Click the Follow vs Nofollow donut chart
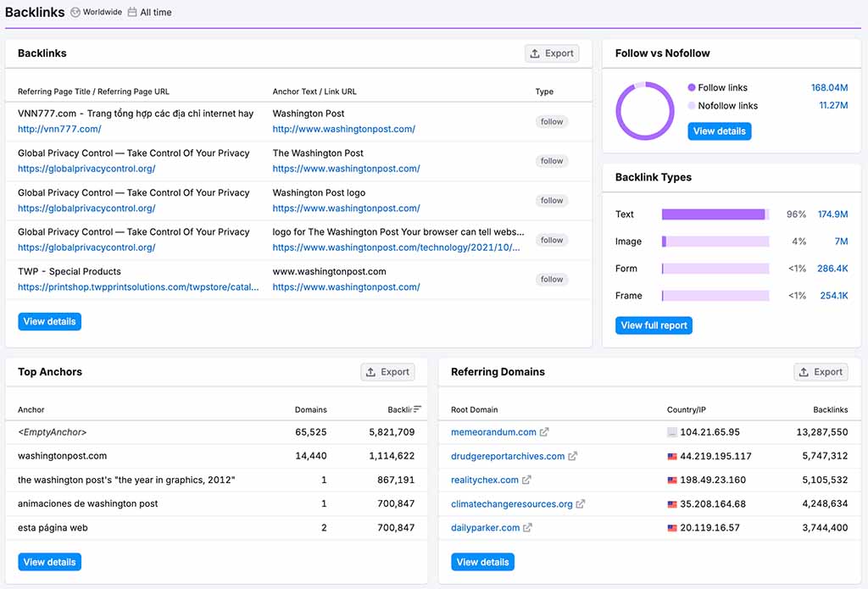This screenshot has width=868, height=589. (645, 111)
